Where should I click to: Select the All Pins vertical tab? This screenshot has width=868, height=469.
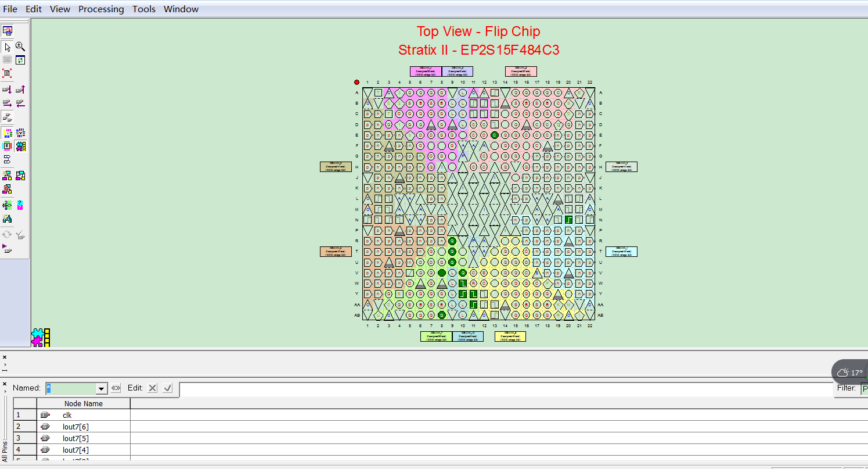(5, 452)
